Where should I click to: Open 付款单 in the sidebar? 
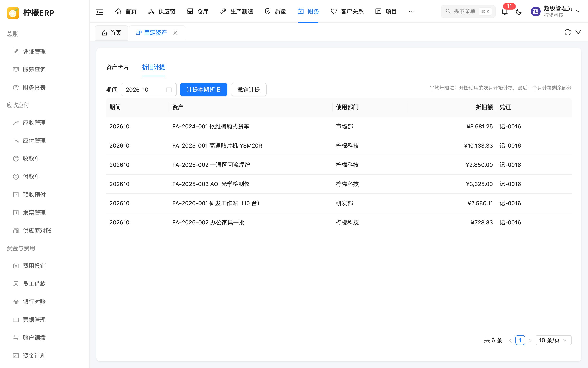tap(31, 177)
